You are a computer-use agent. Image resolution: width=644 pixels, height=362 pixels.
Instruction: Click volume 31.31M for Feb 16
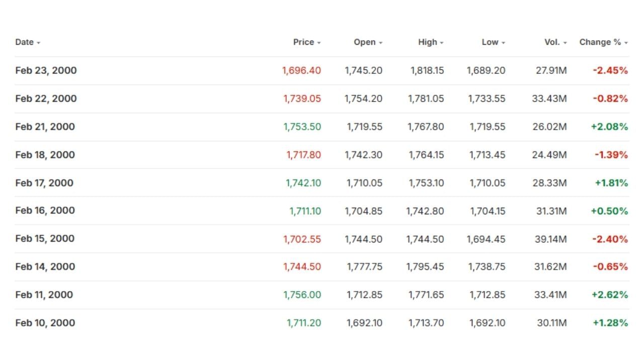point(551,211)
